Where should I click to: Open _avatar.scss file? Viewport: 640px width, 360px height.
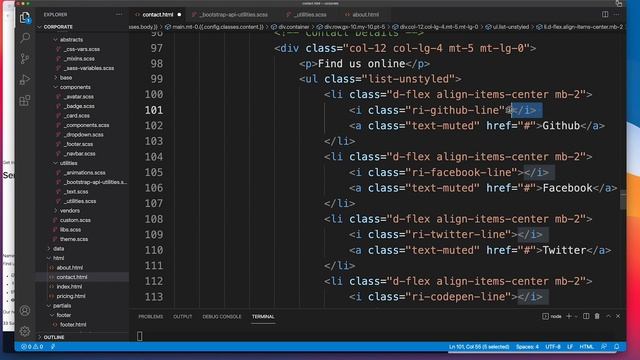pyautogui.click(x=79, y=97)
